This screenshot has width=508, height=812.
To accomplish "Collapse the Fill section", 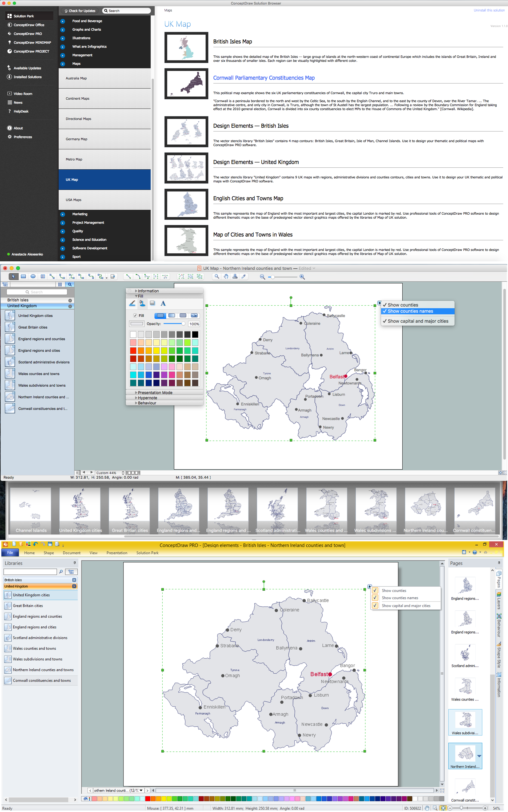I will (x=136, y=296).
